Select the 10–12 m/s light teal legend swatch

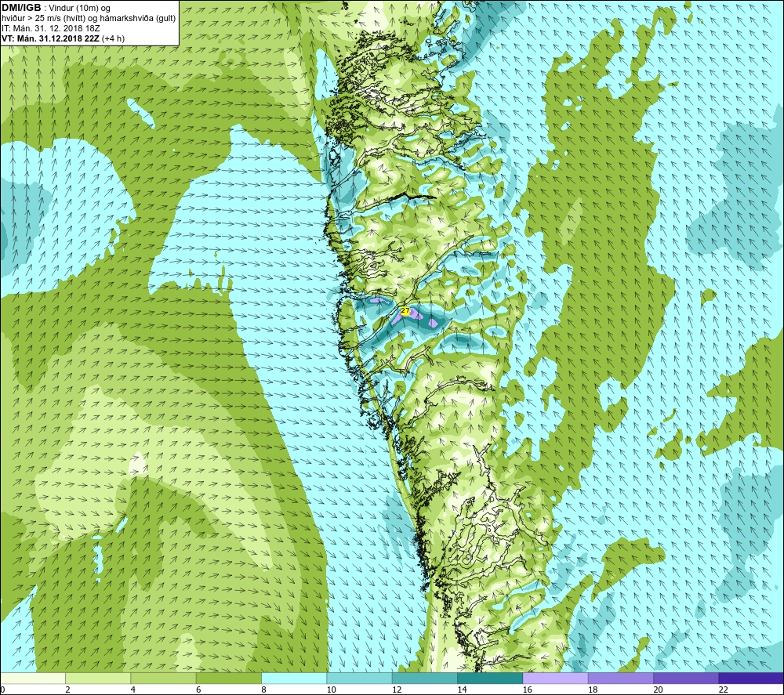pyautogui.click(x=359, y=678)
